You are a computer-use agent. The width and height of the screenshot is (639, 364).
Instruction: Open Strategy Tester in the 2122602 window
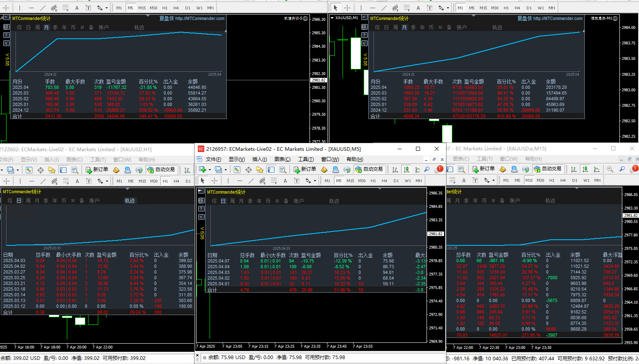75,170
